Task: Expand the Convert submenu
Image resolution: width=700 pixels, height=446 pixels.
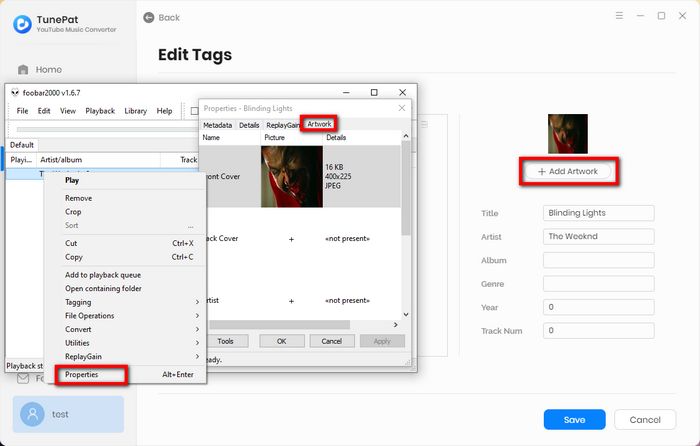Action: pos(125,329)
